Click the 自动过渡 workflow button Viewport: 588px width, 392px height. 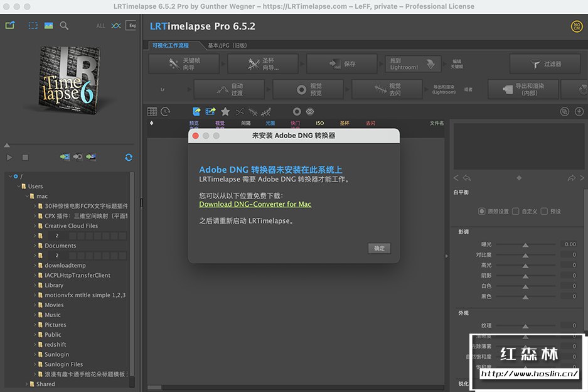point(229,89)
